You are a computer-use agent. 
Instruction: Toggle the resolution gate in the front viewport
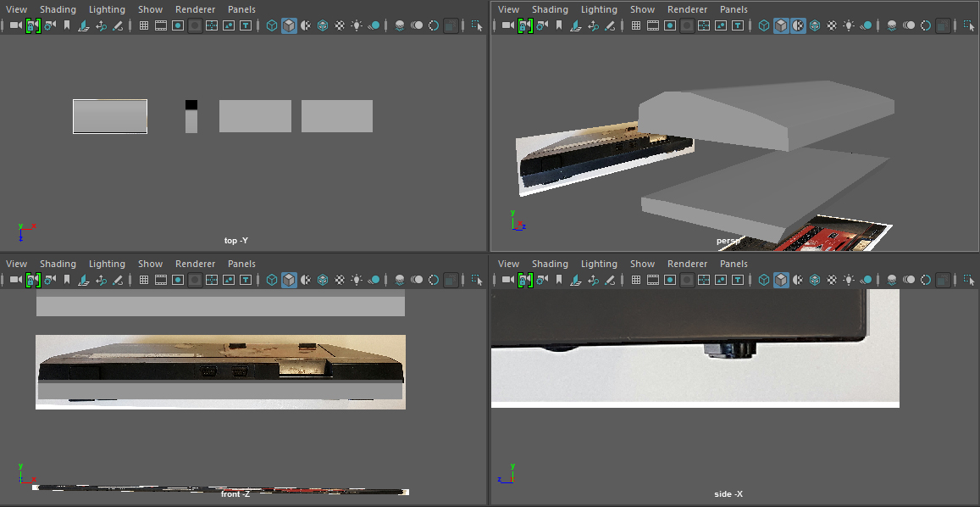178,280
